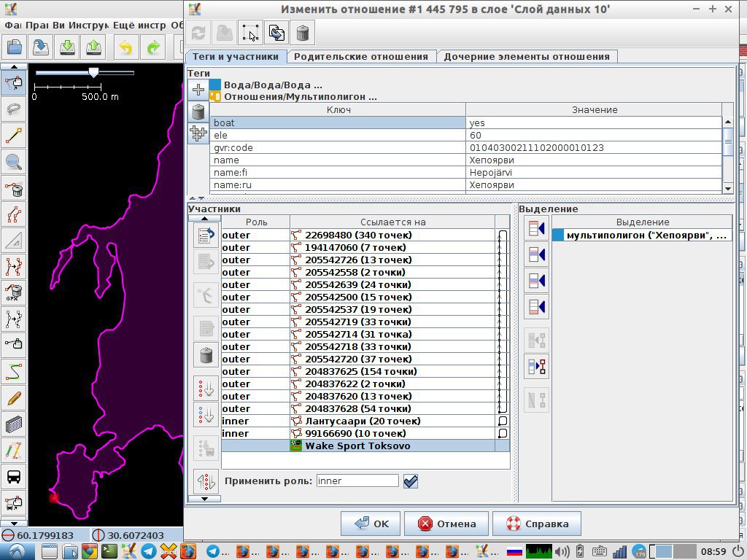
Task: Click the GPX trash tool icon
Action: click(14, 292)
